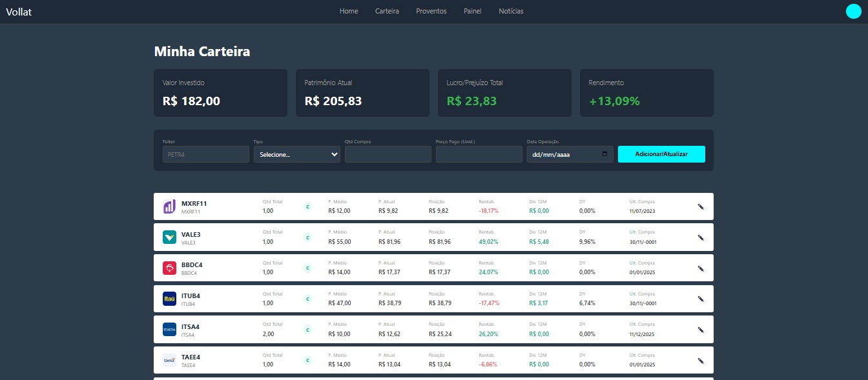
Task: Open the Painel menu item
Action: [473, 11]
